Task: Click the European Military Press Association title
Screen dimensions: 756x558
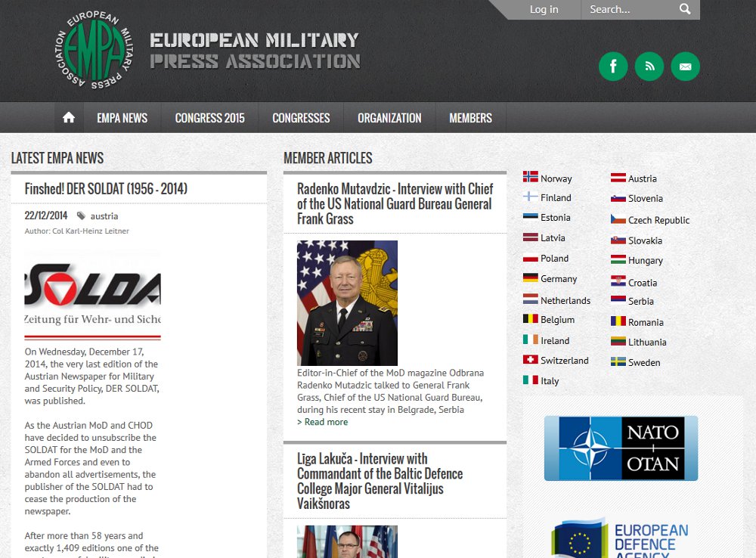Action: tap(255, 50)
